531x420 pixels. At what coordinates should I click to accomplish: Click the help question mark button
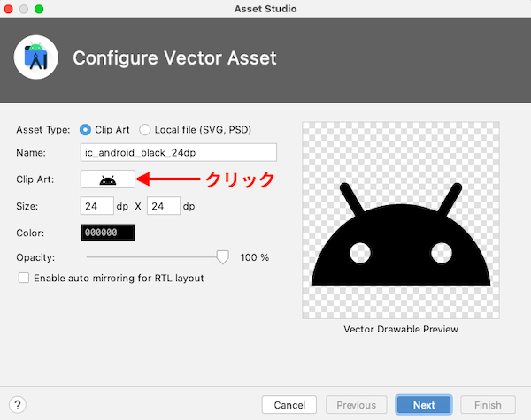[18, 405]
